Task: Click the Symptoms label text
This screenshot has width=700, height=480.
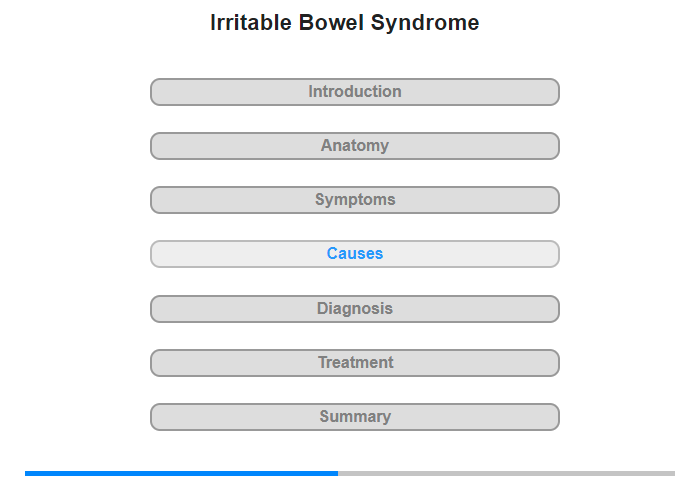Action: 355,200
